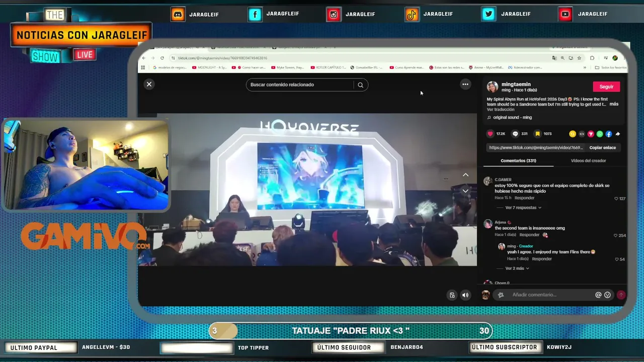Click the tattoo goal progress bar
644x362 pixels.
coord(351,331)
